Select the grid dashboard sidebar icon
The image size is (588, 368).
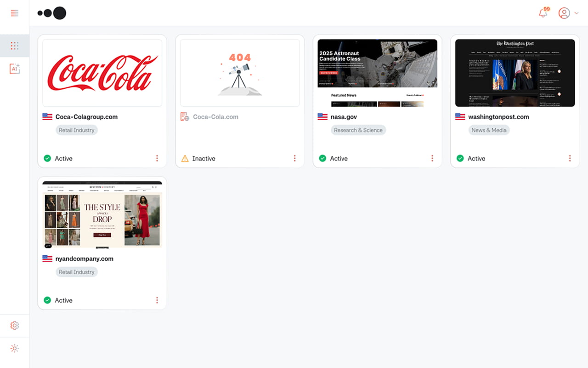15,46
